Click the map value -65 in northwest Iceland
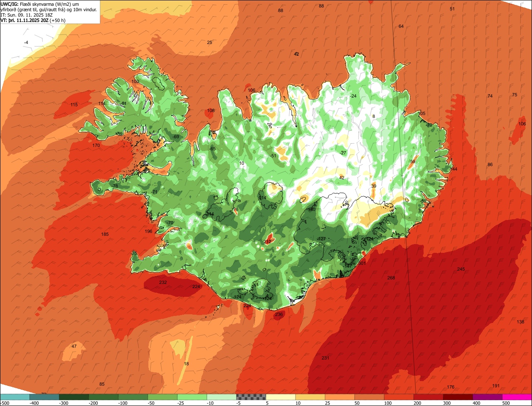 (x=212, y=149)
